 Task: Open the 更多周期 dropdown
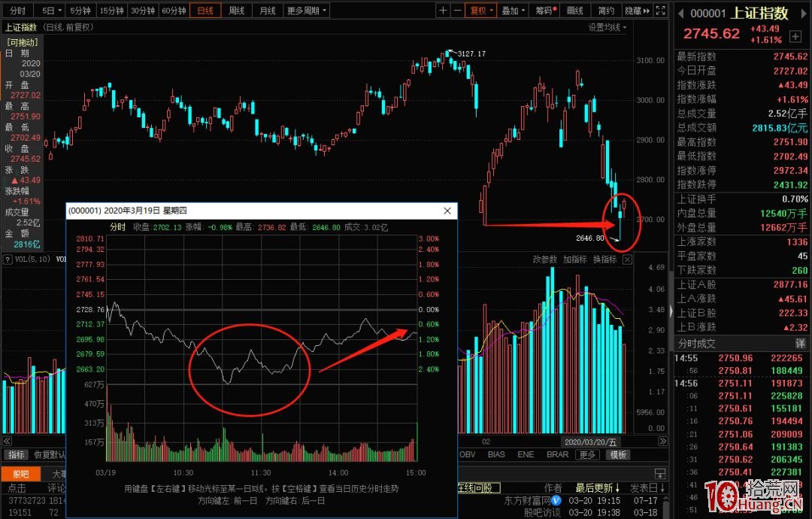click(307, 11)
